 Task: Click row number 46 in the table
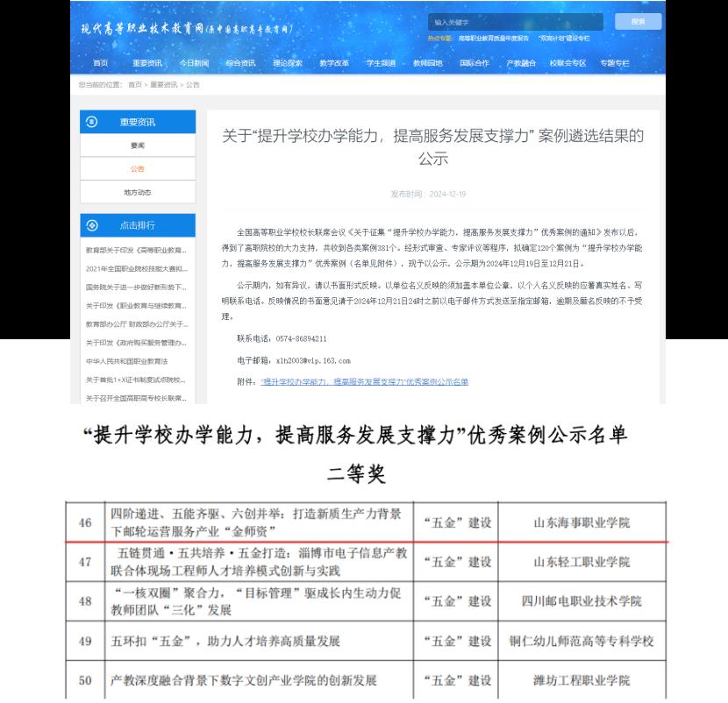click(x=85, y=523)
